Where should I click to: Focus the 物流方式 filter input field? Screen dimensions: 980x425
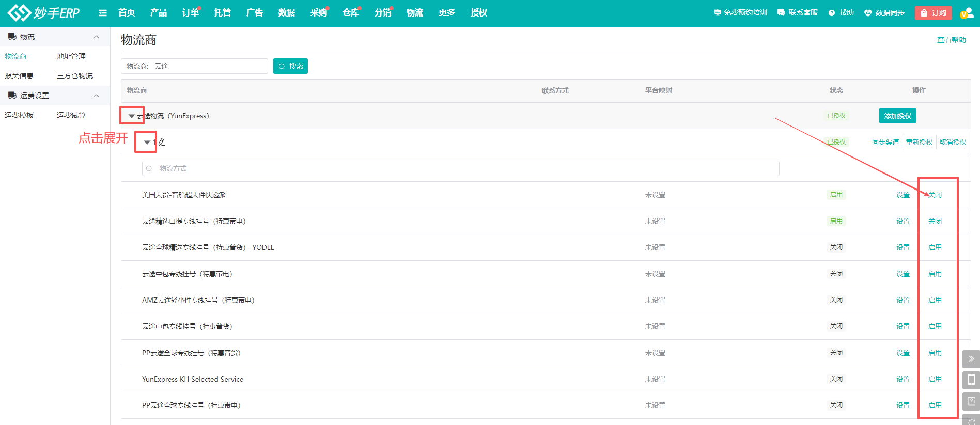(460, 168)
